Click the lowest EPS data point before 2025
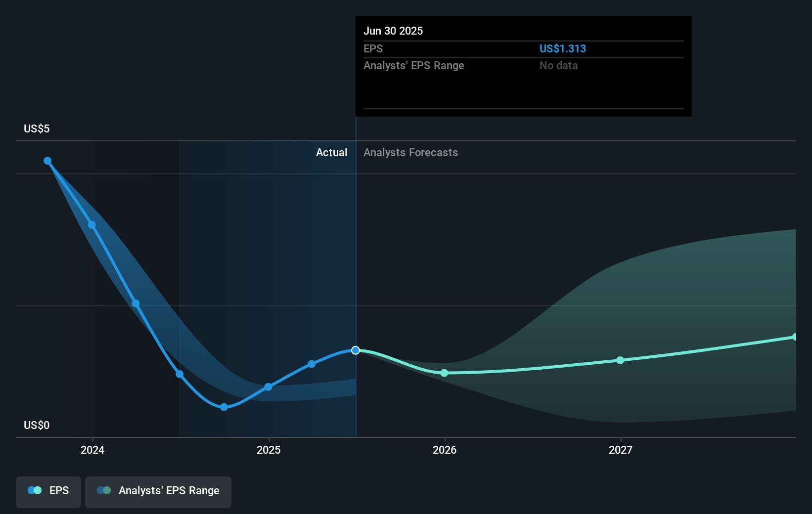 point(224,407)
